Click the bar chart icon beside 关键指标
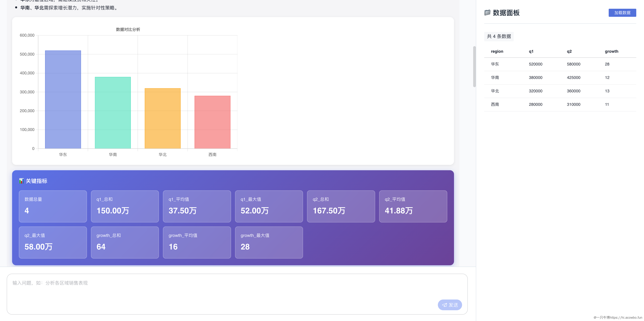 point(22,181)
